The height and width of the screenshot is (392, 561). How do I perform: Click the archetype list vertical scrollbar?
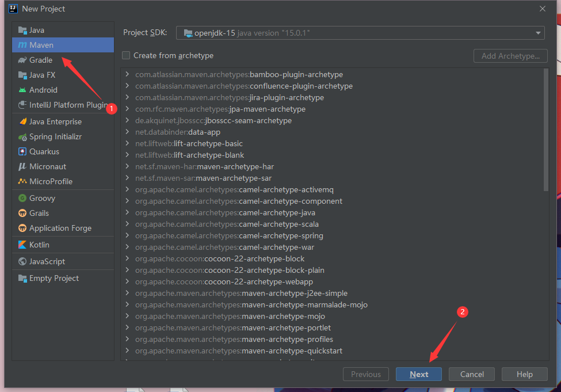tap(545, 130)
